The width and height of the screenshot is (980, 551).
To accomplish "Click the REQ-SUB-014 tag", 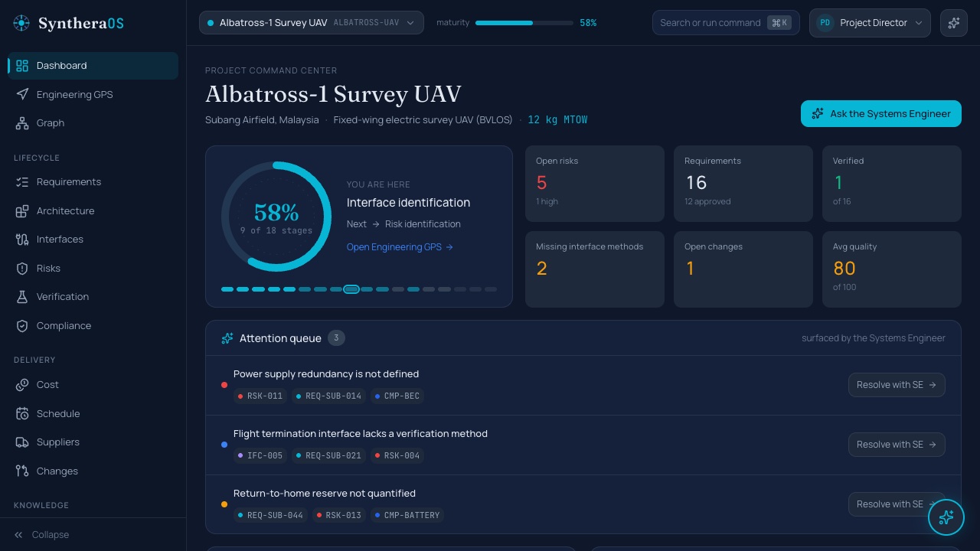I will point(328,396).
